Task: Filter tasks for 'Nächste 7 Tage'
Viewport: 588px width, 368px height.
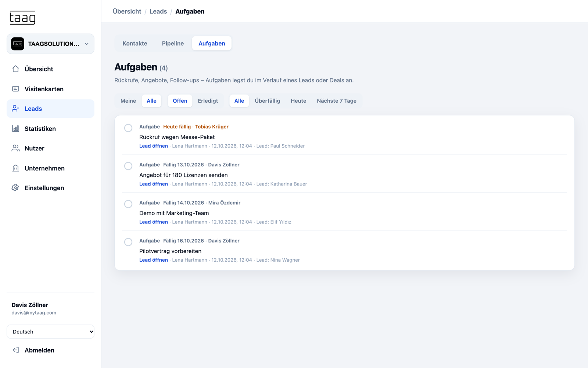Action: (x=337, y=101)
